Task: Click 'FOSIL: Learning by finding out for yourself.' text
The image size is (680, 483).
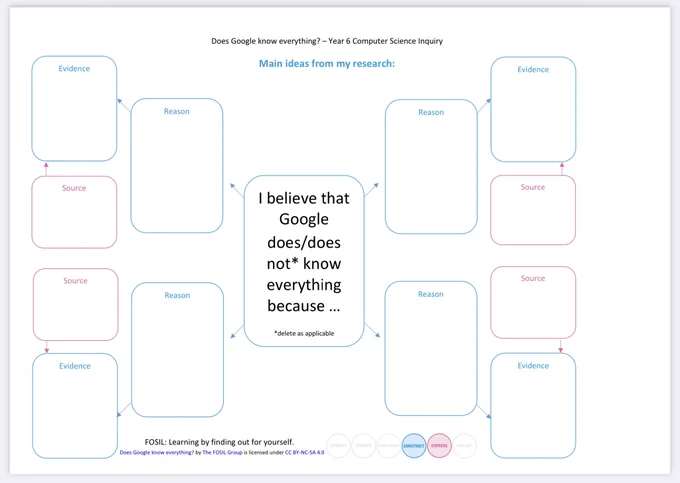Action: pyautogui.click(x=219, y=442)
